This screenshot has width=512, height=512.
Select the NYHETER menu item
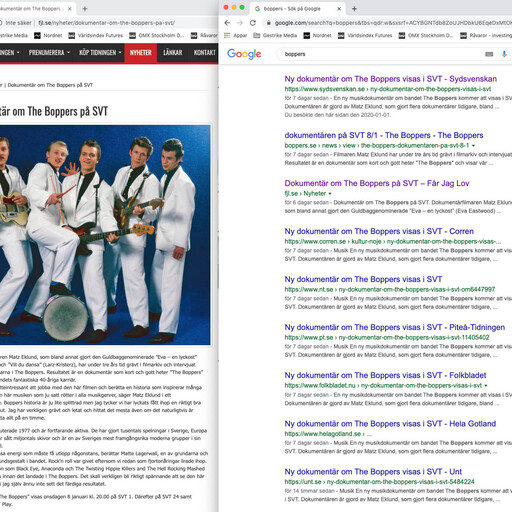pos(141,53)
